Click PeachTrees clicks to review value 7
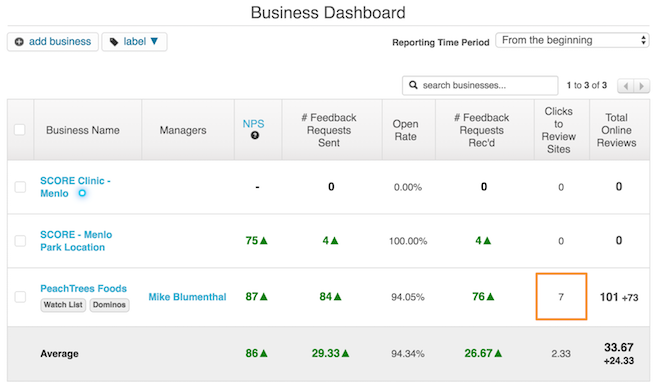This screenshot has height=385, width=657. click(561, 297)
